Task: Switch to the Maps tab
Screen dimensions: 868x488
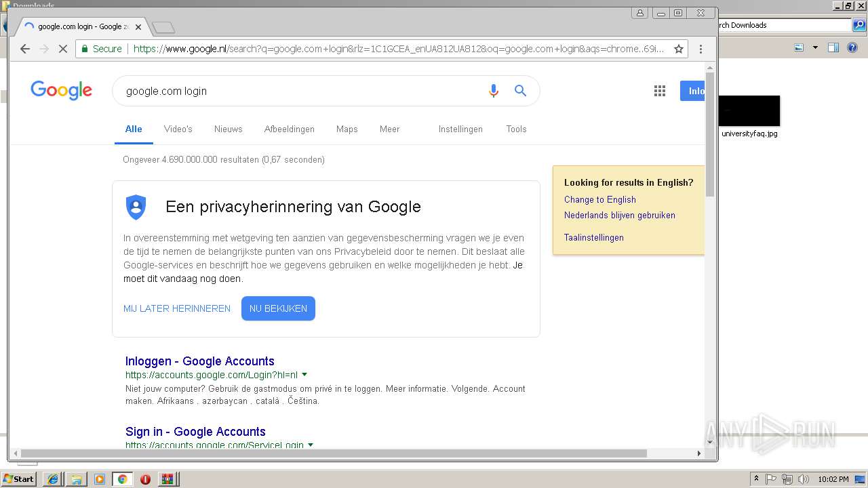Action: pos(347,129)
